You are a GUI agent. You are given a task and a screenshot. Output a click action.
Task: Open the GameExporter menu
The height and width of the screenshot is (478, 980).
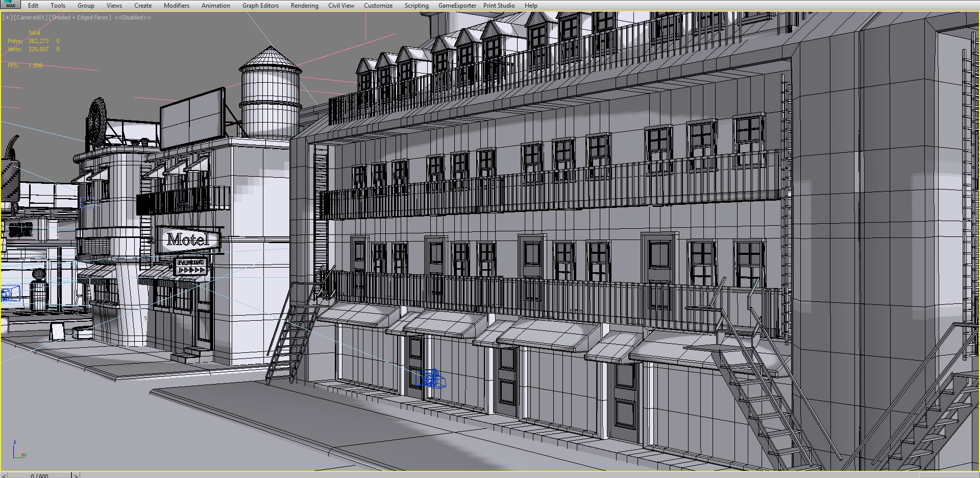457,5
